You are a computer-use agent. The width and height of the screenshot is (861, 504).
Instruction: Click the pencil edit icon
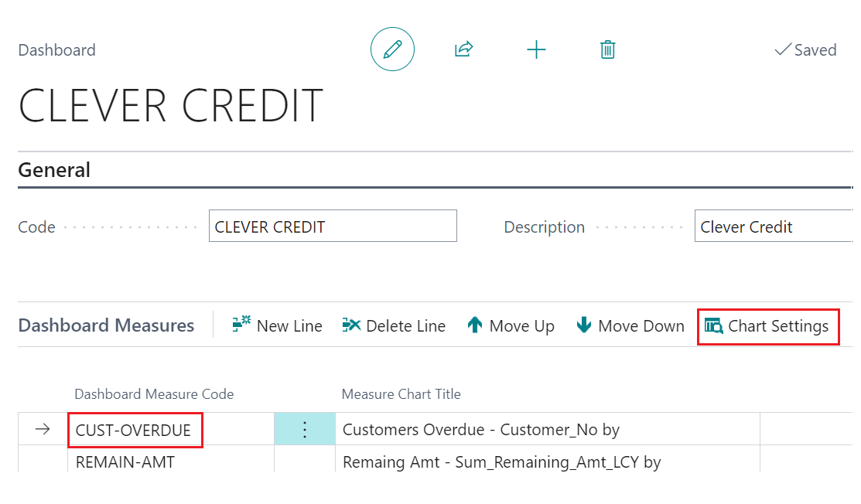point(392,49)
